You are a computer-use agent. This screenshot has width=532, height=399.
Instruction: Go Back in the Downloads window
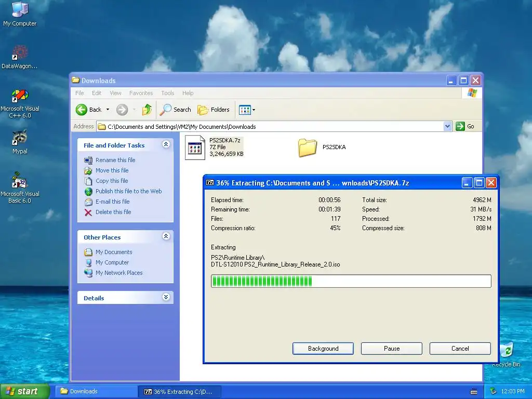click(x=88, y=110)
